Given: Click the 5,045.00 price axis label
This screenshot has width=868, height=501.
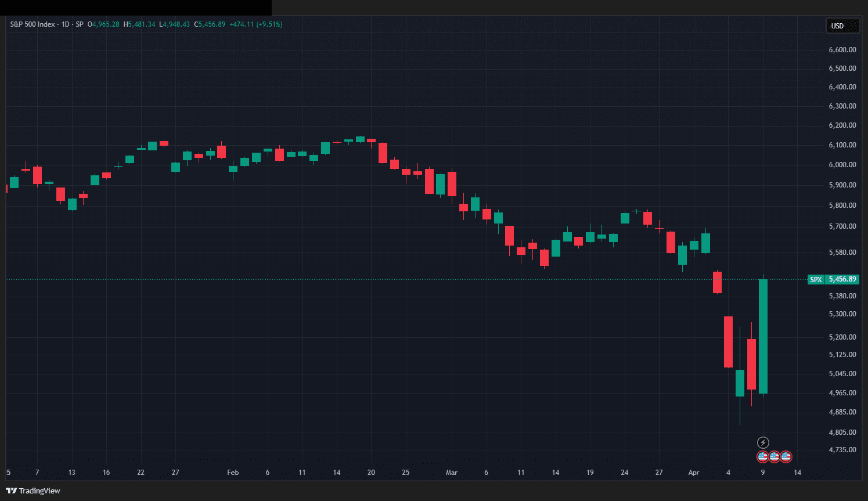Looking at the screenshot, I should coord(842,374).
